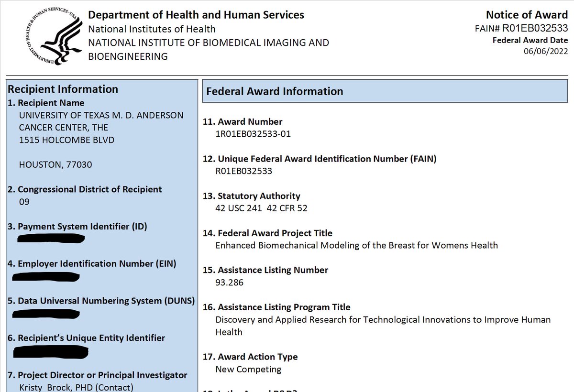574x392 pixels.
Task: Click '6. Recipient's Unique Entity Identifier' label
Action: click(87, 338)
